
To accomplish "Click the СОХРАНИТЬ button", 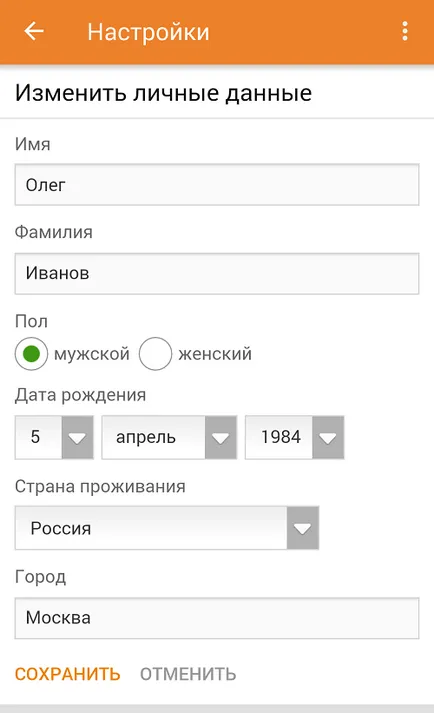I will 67,674.
